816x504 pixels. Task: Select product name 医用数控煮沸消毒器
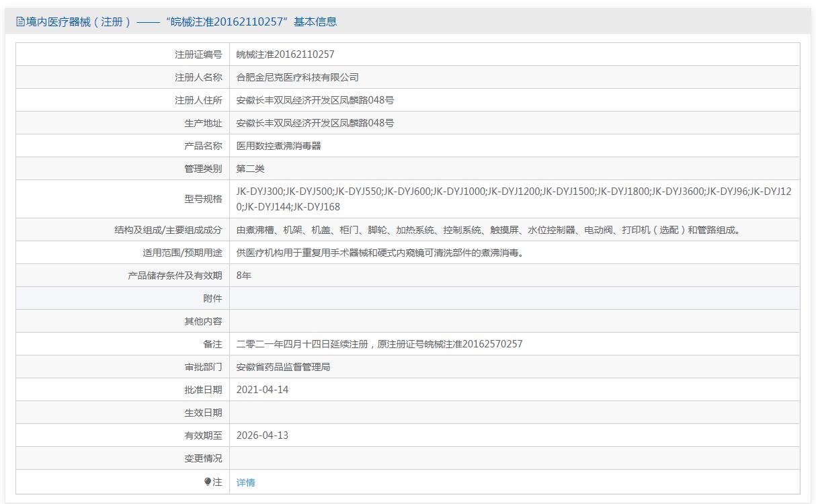[278, 146]
